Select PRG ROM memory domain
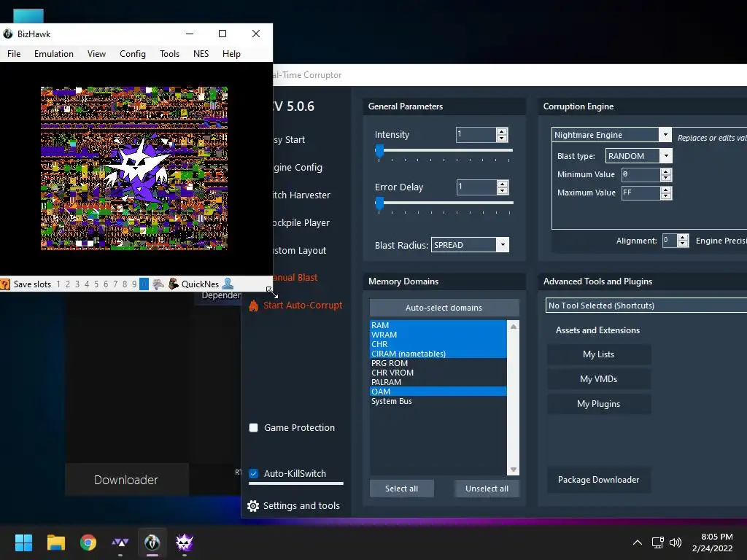This screenshot has height=560, width=747. (x=438, y=363)
